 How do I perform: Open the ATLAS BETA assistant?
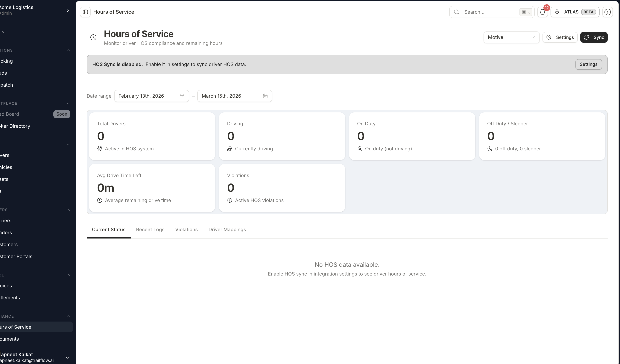pyautogui.click(x=575, y=12)
